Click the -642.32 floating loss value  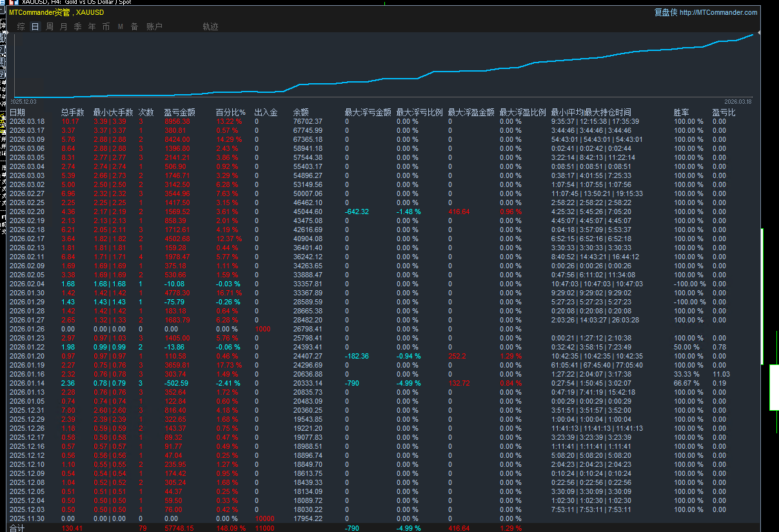coord(357,212)
